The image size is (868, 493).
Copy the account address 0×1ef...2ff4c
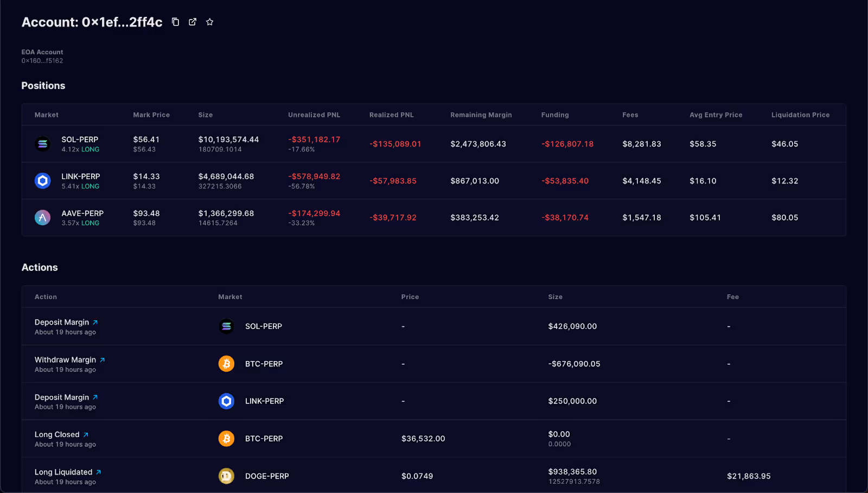(175, 22)
